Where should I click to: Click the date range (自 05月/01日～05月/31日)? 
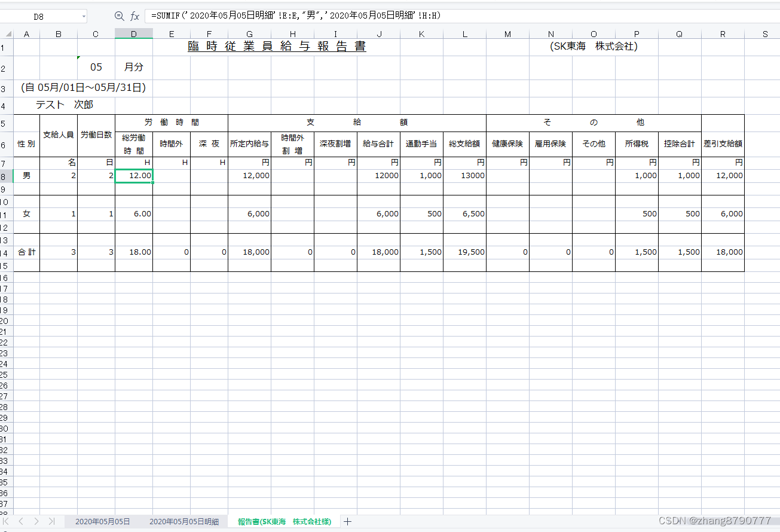(83, 88)
